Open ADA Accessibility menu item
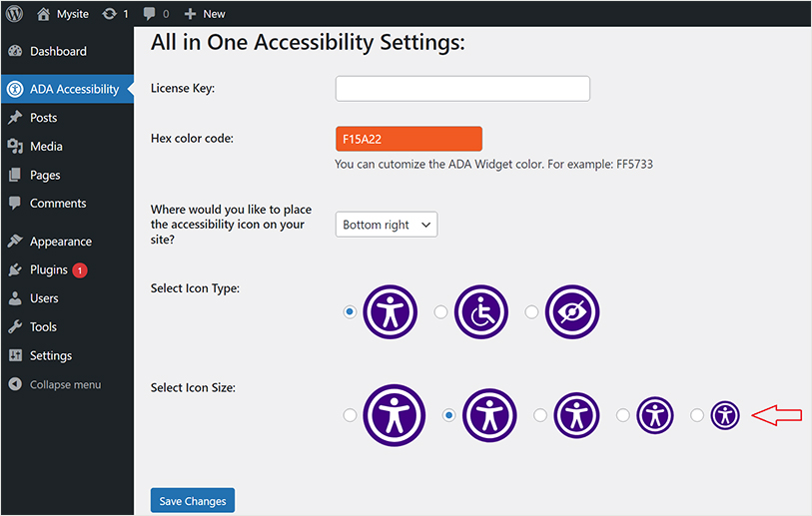The width and height of the screenshot is (812, 516). pos(67,89)
